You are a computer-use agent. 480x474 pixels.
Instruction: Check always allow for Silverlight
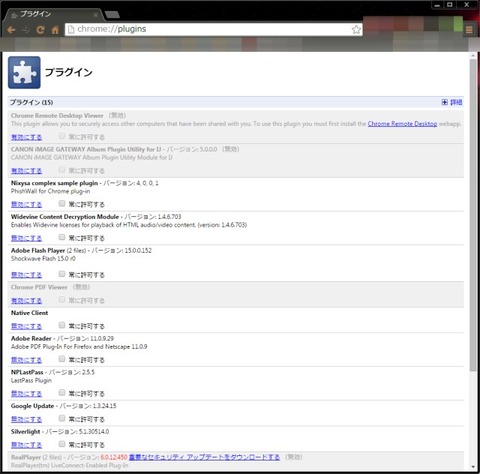pos(62,444)
